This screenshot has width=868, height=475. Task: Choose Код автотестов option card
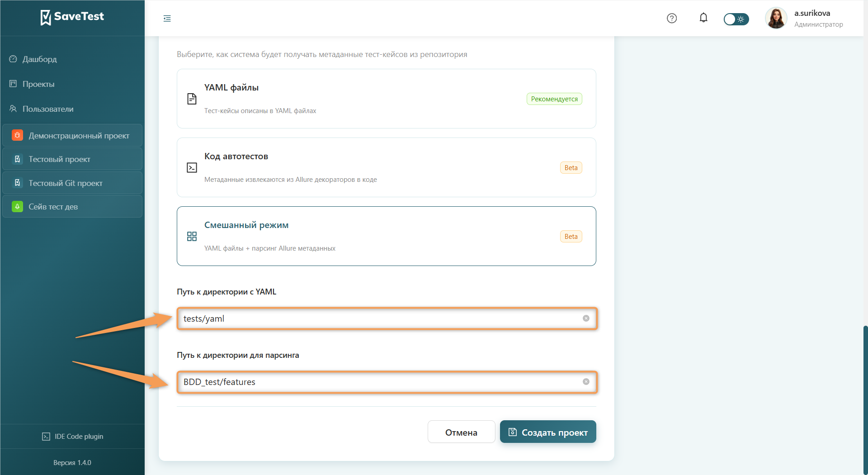387,167
